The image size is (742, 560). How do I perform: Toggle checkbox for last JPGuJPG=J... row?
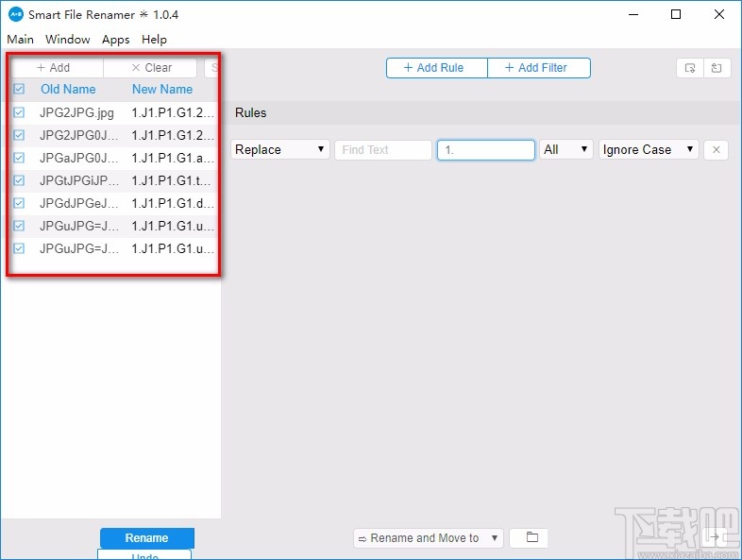point(19,248)
